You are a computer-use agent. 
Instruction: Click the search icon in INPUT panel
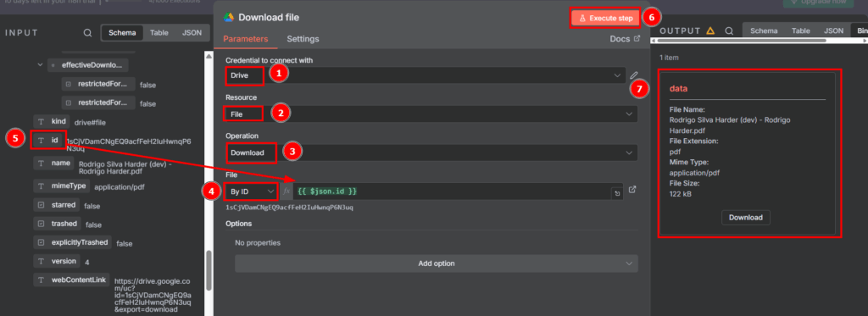click(87, 33)
